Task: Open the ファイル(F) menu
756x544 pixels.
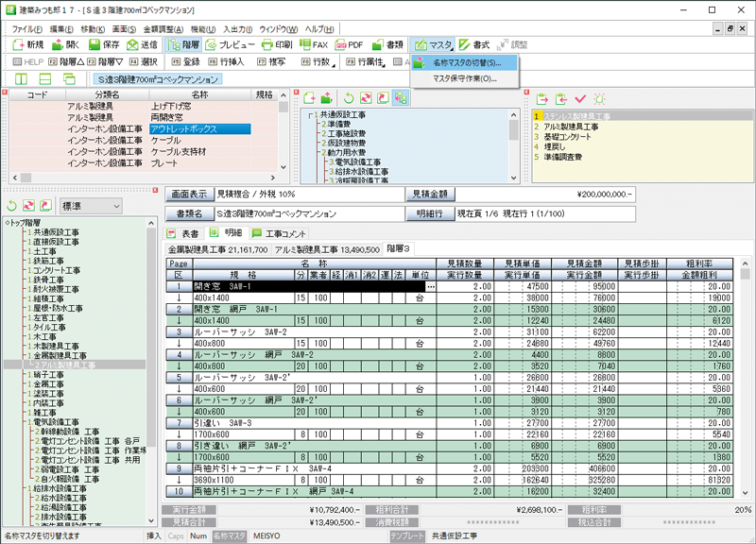Action: [x=26, y=29]
